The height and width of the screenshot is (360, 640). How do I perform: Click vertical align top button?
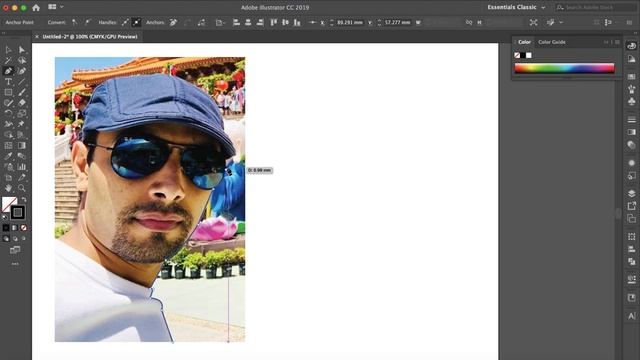pyautogui.click(x=273, y=22)
